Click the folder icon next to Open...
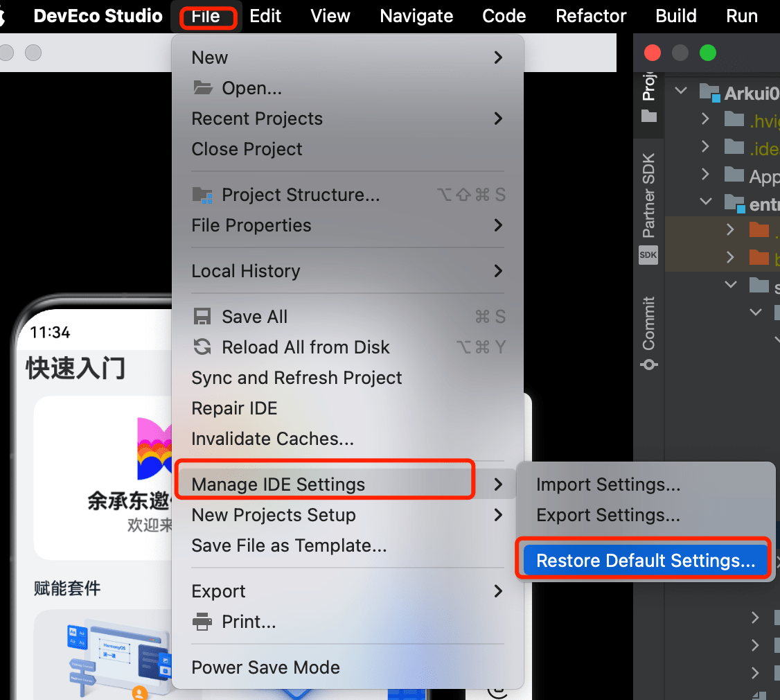780x700 pixels. point(203,87)
